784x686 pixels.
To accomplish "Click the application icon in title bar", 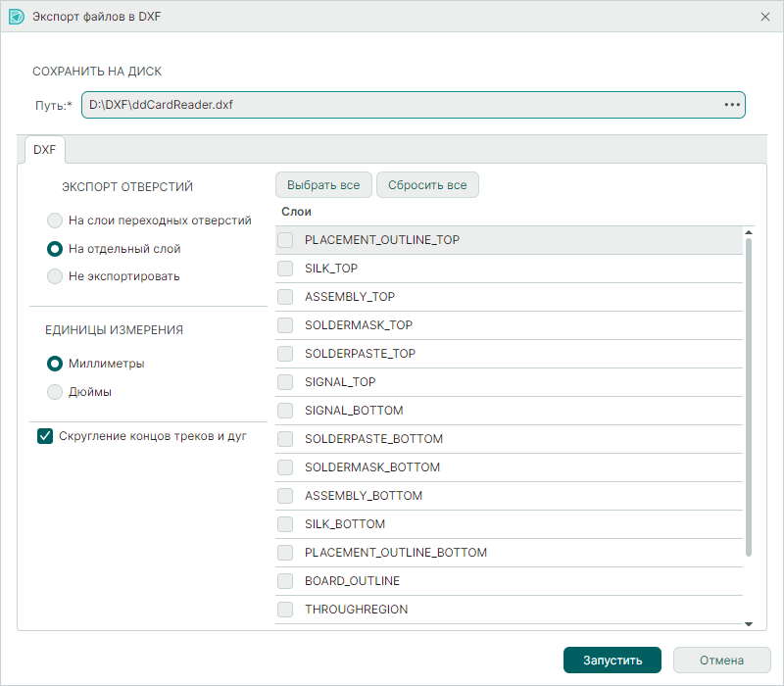I will pos(16,17).
